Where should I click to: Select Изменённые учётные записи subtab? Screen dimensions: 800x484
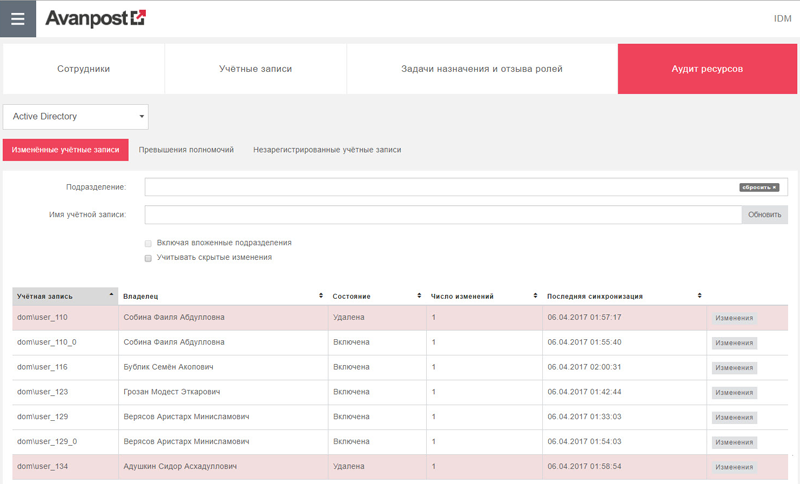point(65,150)
